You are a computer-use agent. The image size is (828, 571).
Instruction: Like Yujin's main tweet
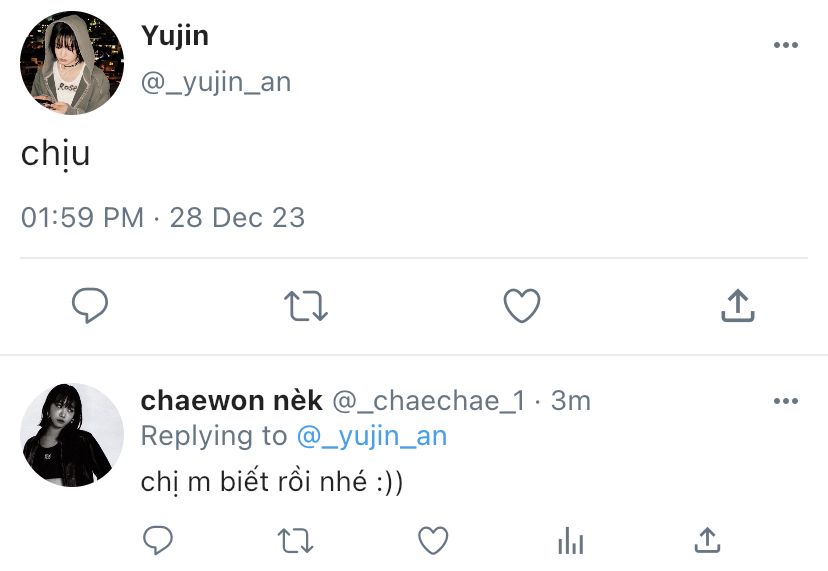click(521, 306)
